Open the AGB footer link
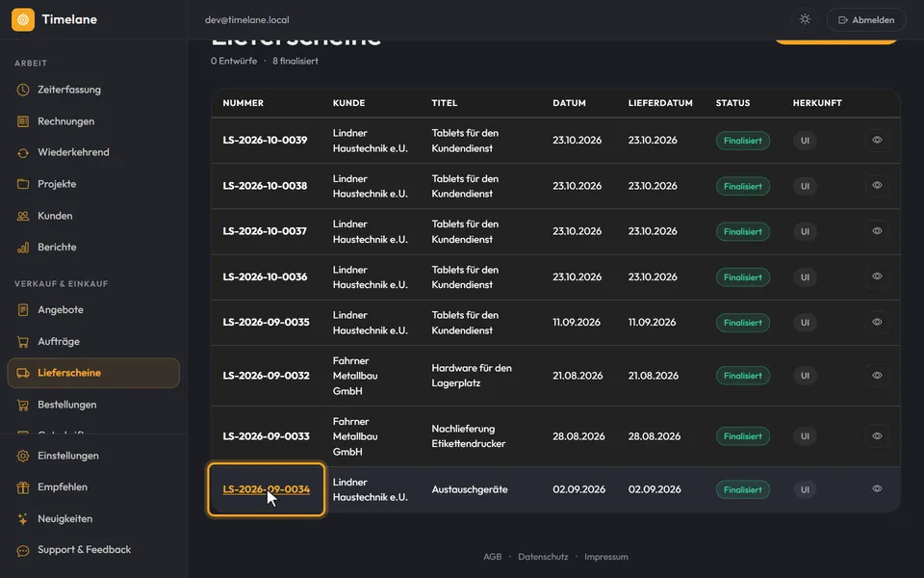The height and width of the screenshot is (578, 924). (492, 557)
